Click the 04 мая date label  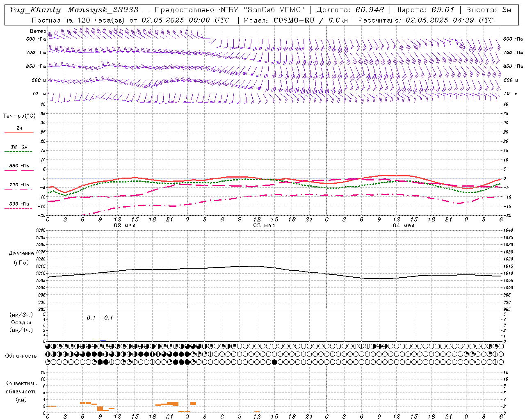coord(403,226)
